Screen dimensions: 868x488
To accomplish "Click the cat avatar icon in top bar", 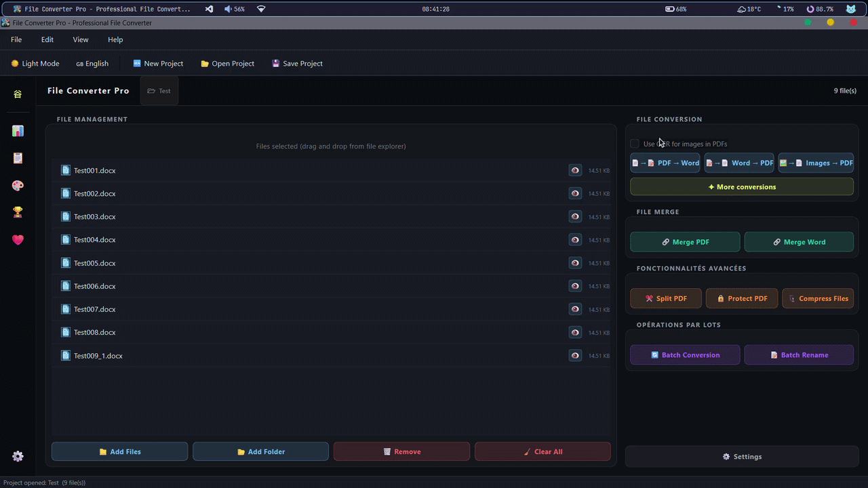I will coord(850,9).
